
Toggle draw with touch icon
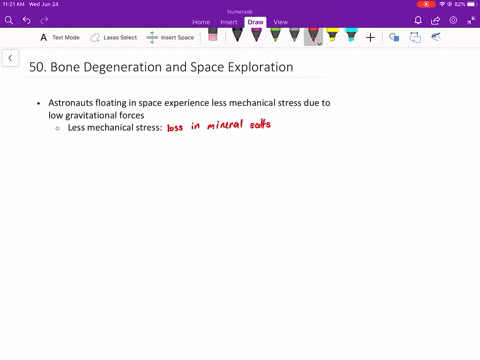(x=436, y=37)
